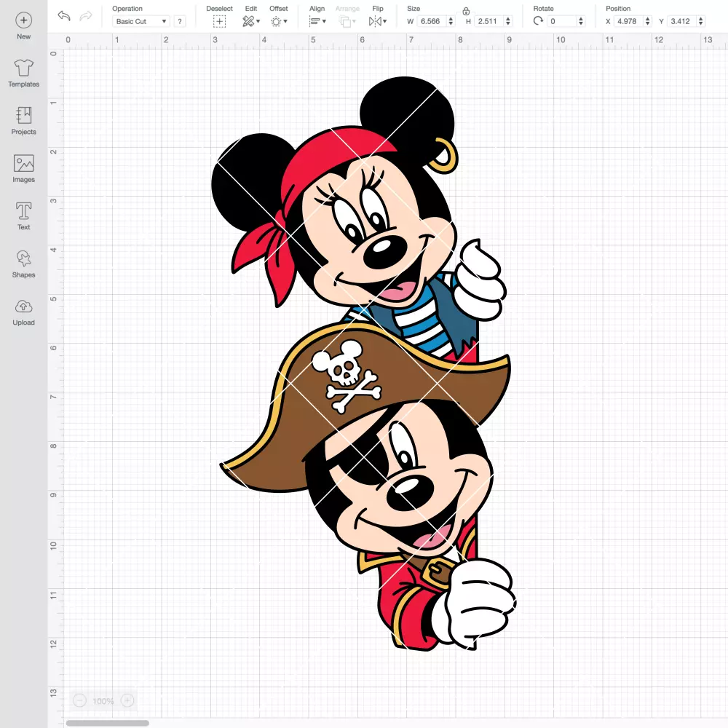This screenshot has width=728, height=728.
Task: Click the horizontal canvas scrollbar
Action: click(107, 723)
